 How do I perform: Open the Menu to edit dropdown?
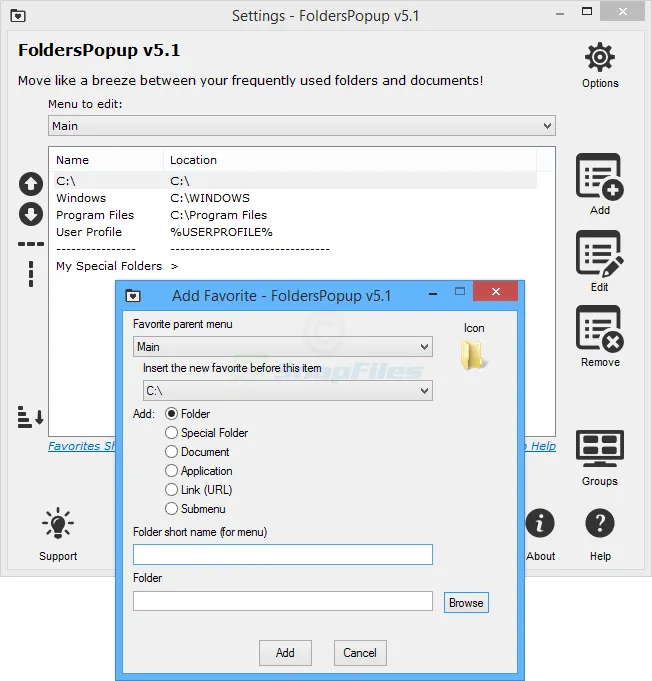[x=302, y=126]
